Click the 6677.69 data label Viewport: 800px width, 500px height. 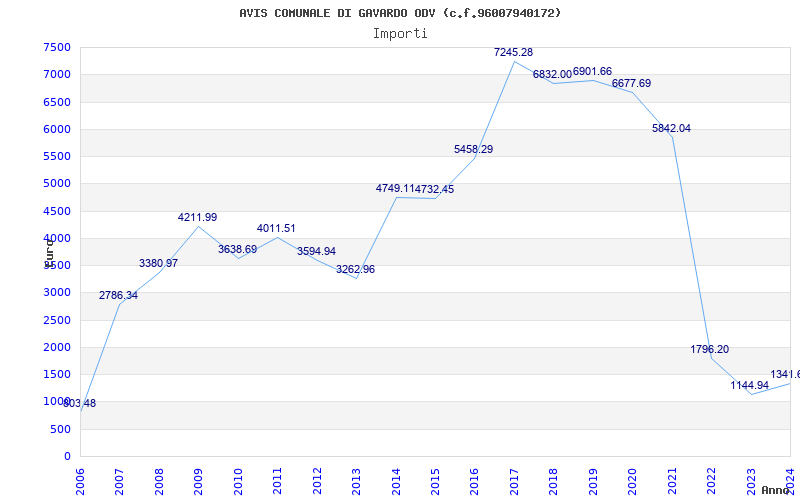(x=632, y=83)
